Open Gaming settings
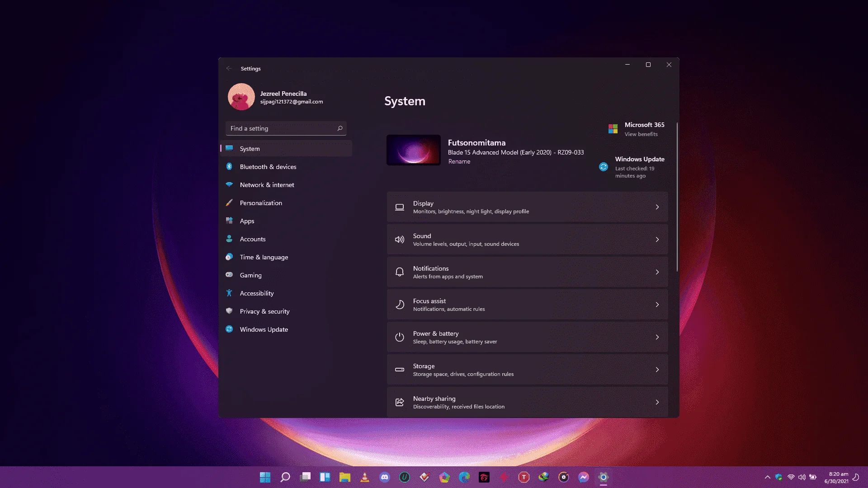Image resolution: width=868 pixels, height=488 pixels. click(x=286, y=275)
